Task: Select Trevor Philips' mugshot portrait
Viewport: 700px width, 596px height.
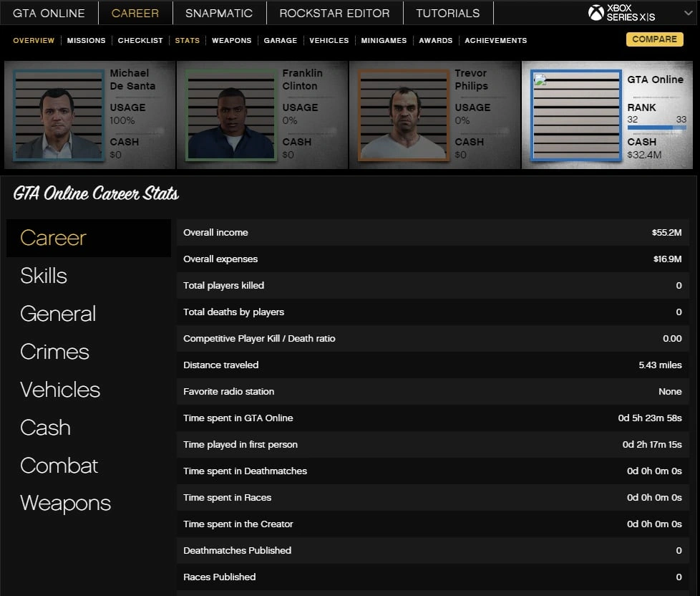Action: 404,115
